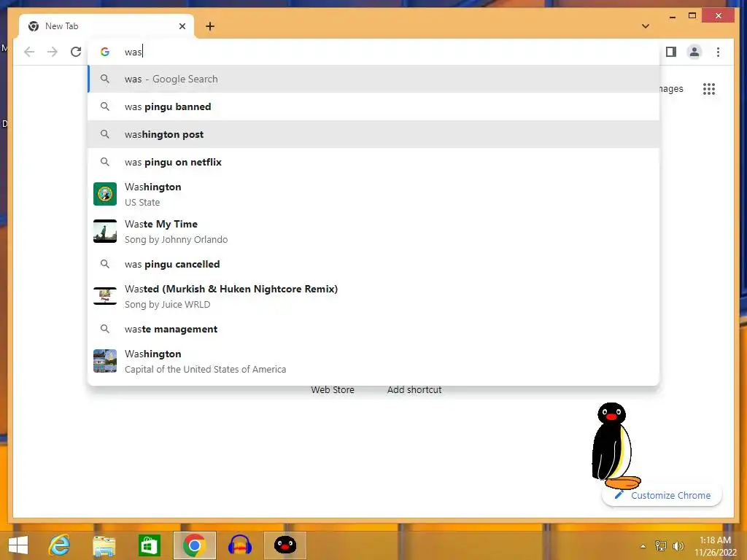Open the Google apps grid
The height and width of the screenshot is (560, 747).
point(709,89)
